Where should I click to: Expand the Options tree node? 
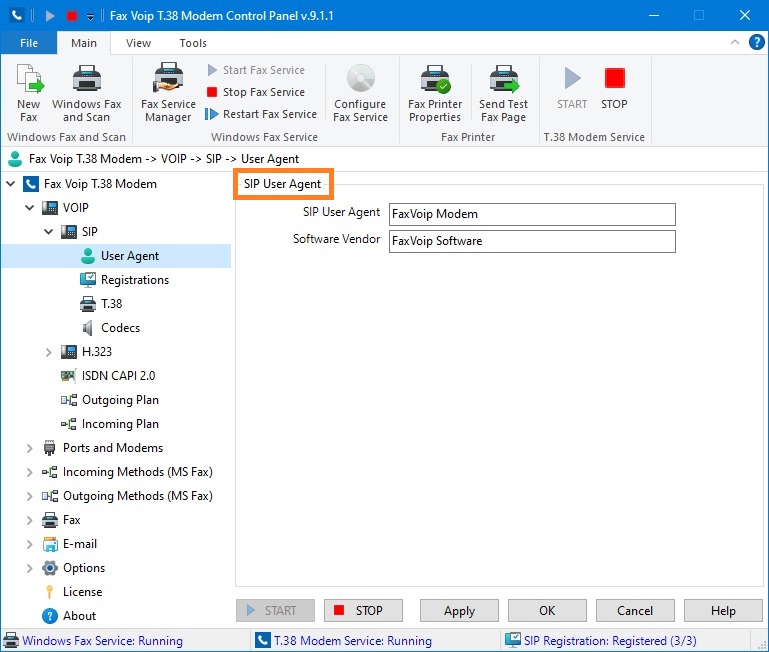point(29,568)
